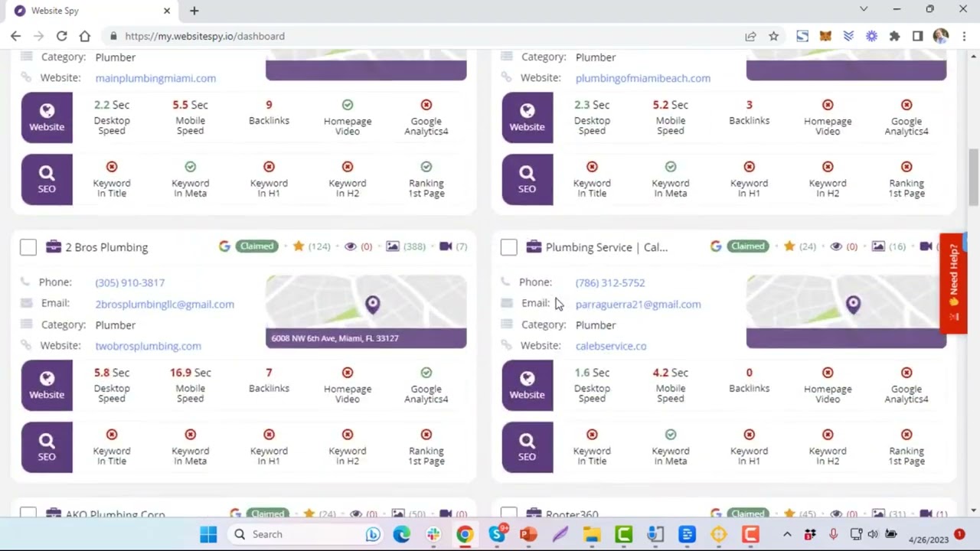Click the photos icon for Plumbing Service listing
This screenshot has width=980, height=551.
[878, 246]
